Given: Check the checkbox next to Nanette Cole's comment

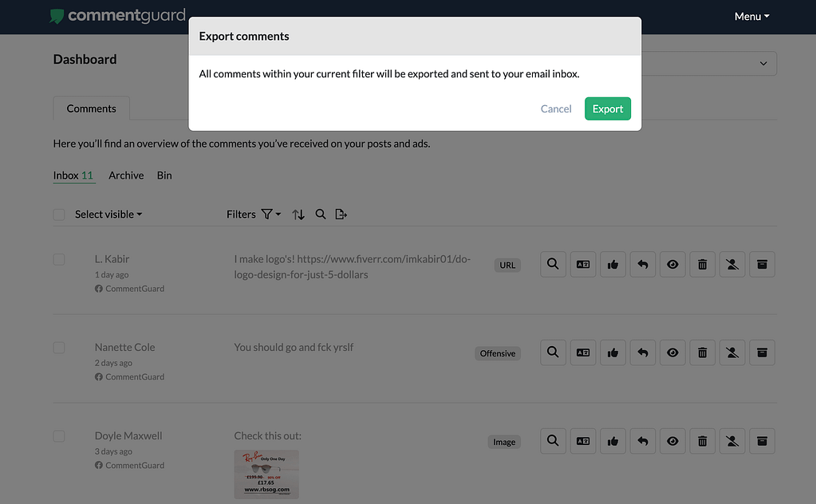Looking at the screenshot, I should pos(58,347).
